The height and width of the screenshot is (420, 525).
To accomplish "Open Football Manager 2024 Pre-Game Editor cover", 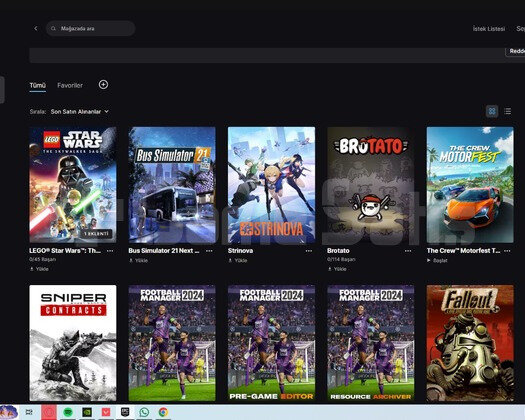I will point(272,343).
